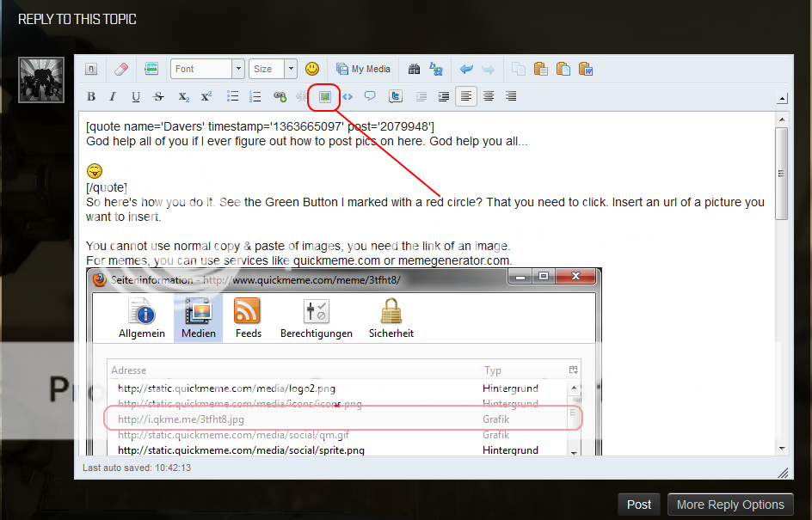The image size is (812, 520).
Task: Open the Font dropdown
Action: 207,69
